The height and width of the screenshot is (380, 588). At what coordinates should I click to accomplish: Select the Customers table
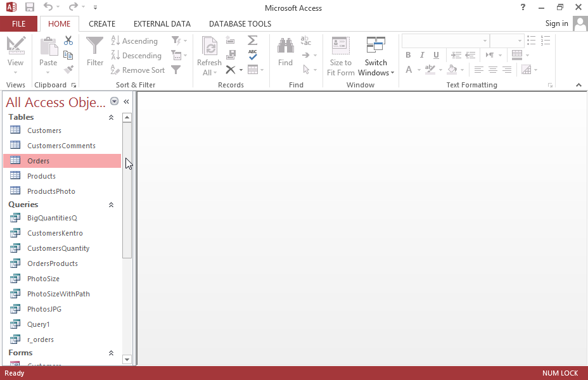click(62, 130)
